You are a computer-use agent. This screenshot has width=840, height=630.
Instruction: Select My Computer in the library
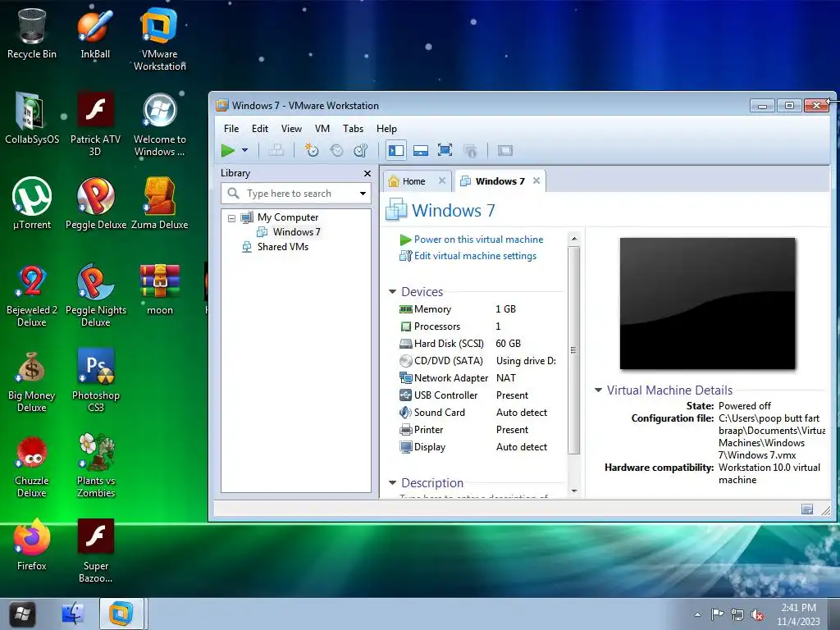(288, 217)
